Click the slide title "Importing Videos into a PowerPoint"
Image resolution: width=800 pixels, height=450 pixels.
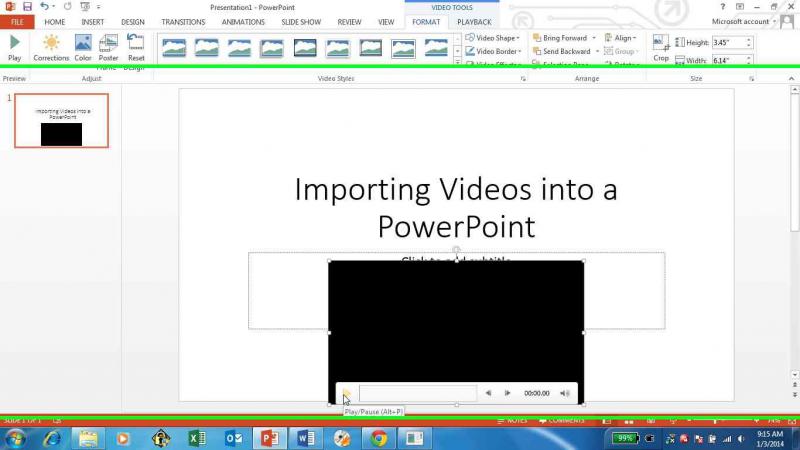pyautogui.click(x=456, y=208)
